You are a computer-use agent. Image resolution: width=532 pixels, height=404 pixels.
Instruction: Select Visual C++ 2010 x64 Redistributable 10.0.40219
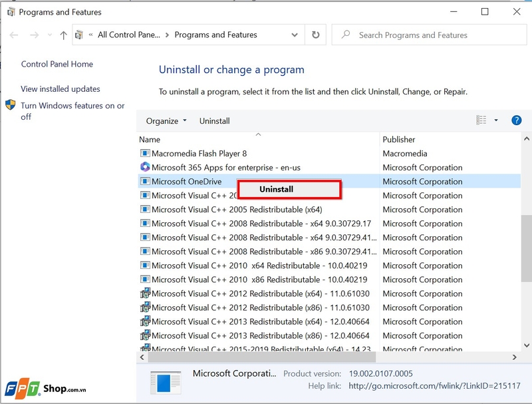click(x=329, y=266)
